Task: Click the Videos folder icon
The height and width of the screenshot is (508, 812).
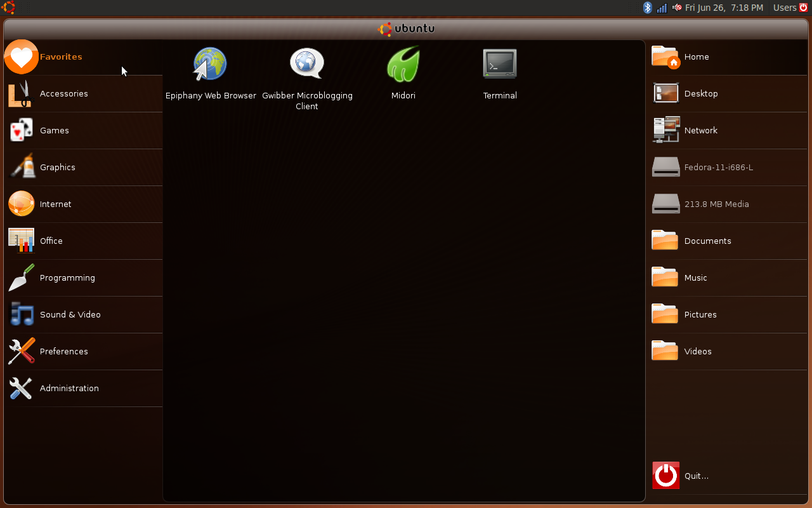Action: [x=665, y=351]
